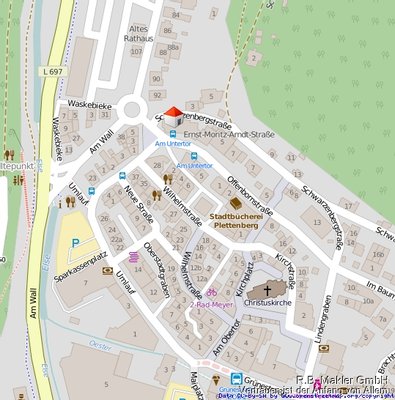Click the R.B. Makler GmbH watermark text
The width and height of the screenshot is (395, 400).
click(x=343, y=380)
